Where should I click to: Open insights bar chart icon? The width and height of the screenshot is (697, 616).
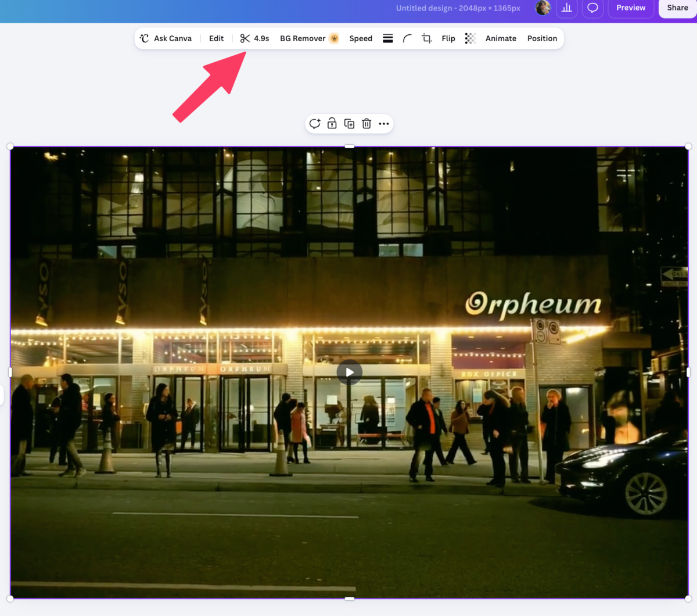pyautogui.click(x=567, y=8)
